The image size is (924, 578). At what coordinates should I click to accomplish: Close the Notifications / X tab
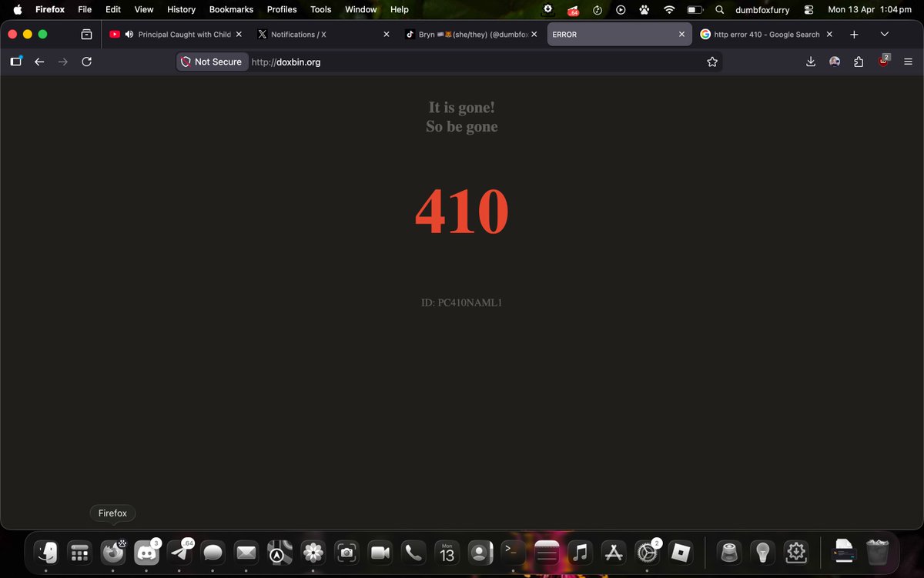tap(387, 35)
